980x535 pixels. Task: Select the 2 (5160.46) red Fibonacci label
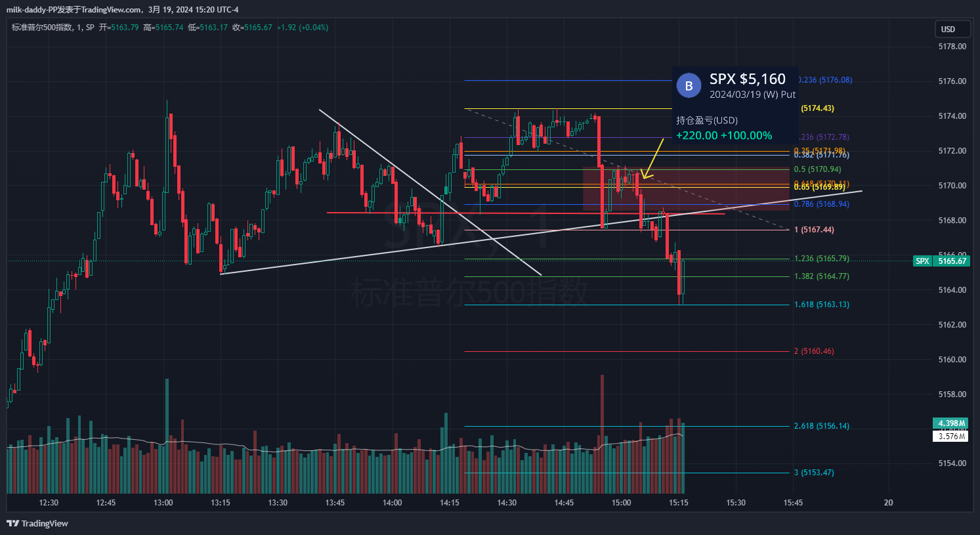[x=814, y=351]
